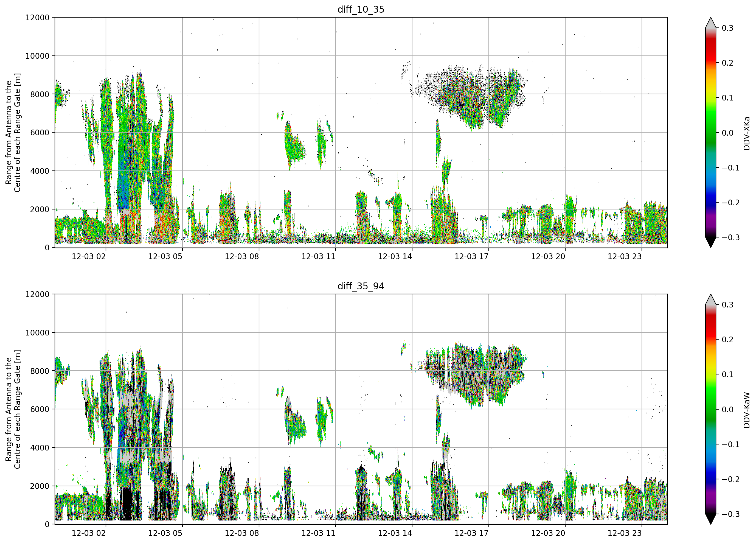Select the DDV-KaW colorbar label
The width and height of the screenshot is (756, 543).
point(746,410)
